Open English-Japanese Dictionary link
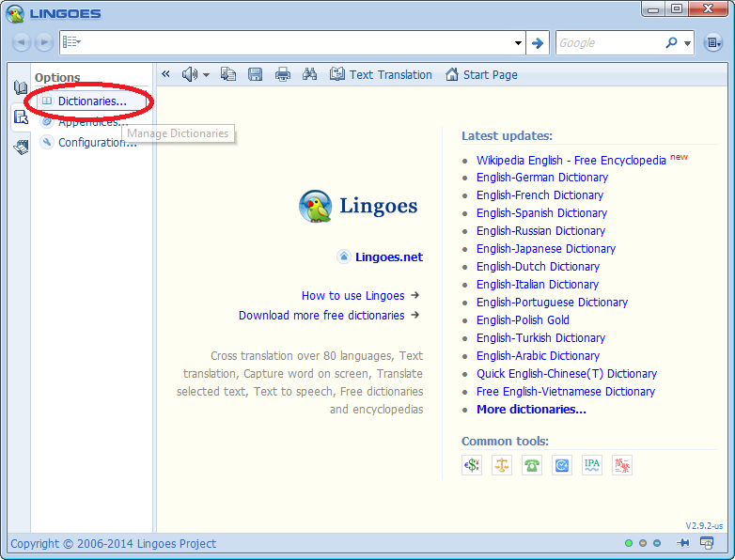Image resolution: width=735 pixels, height=560 pixels. 546,248
